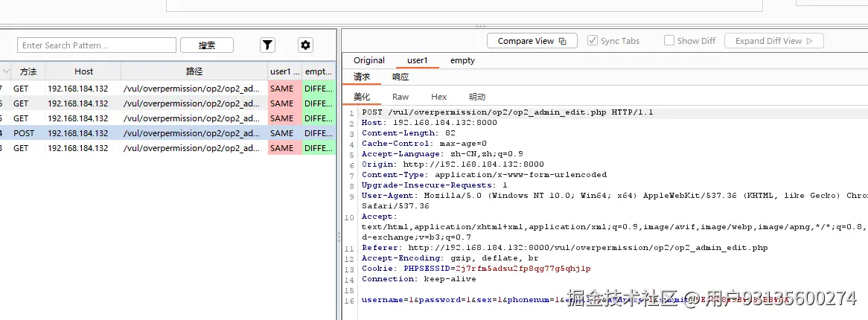
Task: Click DIFFE... in the POST row
Action: point(319,133)
